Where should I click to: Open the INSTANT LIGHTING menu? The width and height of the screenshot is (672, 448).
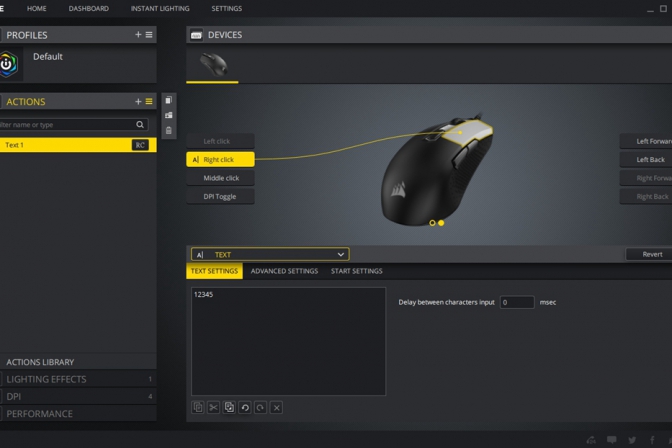(160, 9)
